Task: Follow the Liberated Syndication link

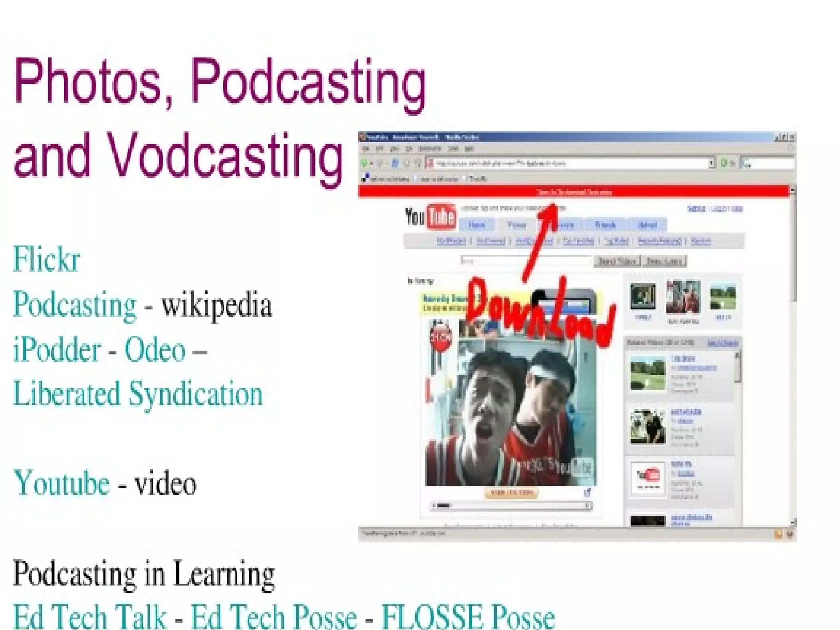Action: (138, 394)
